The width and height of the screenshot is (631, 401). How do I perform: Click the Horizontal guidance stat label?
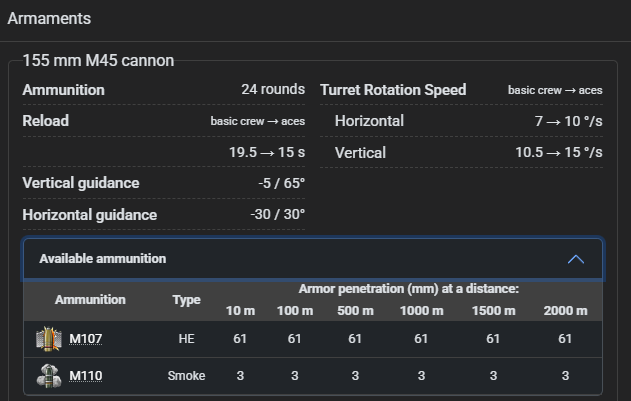[x=89, y=215]
